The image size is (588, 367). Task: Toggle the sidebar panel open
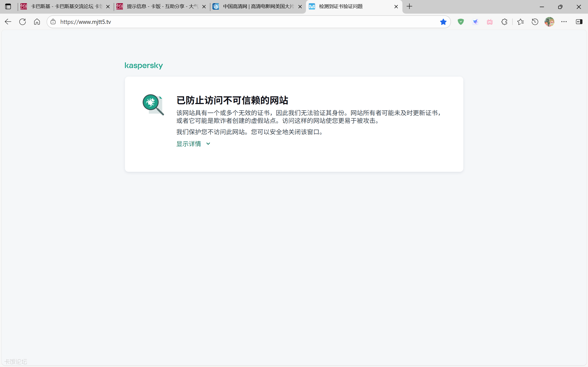click(x=579, y=22)
